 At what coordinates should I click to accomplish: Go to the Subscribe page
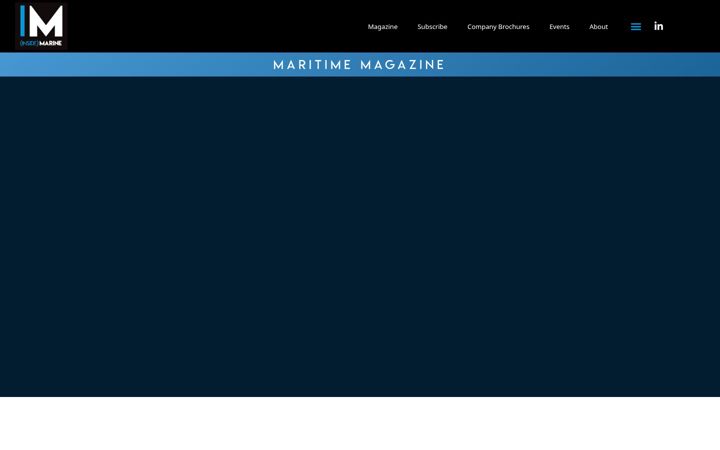432,27
